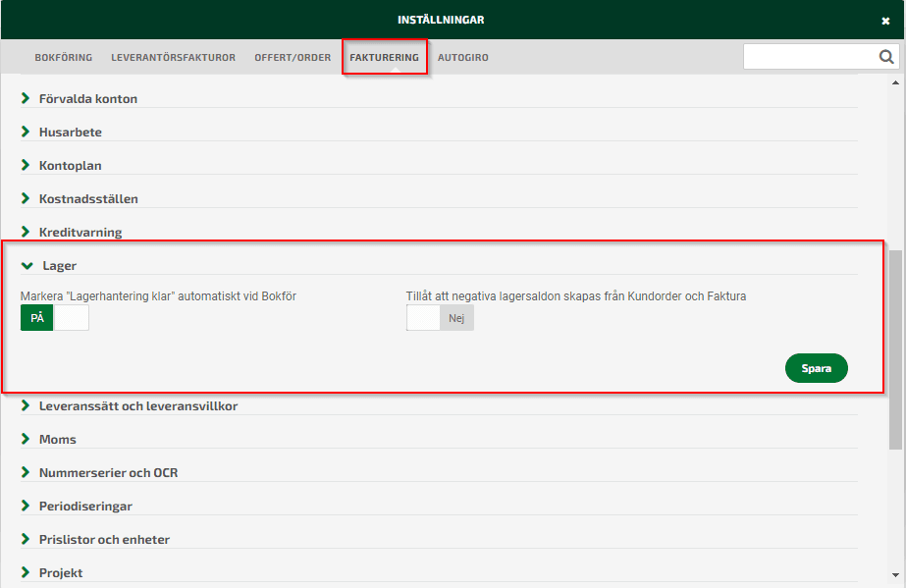906x588 pixels.
Task: Expand the Husarbete chevron
Action: (26, 132)
